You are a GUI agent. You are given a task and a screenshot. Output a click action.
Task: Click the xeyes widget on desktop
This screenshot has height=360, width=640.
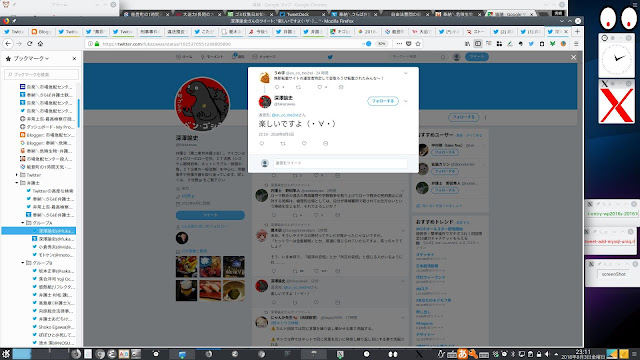(617, 19)
